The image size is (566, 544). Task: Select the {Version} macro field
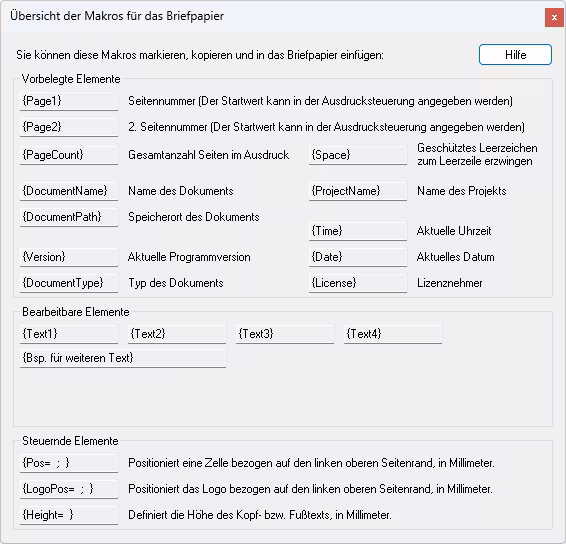tap(69, 257)
